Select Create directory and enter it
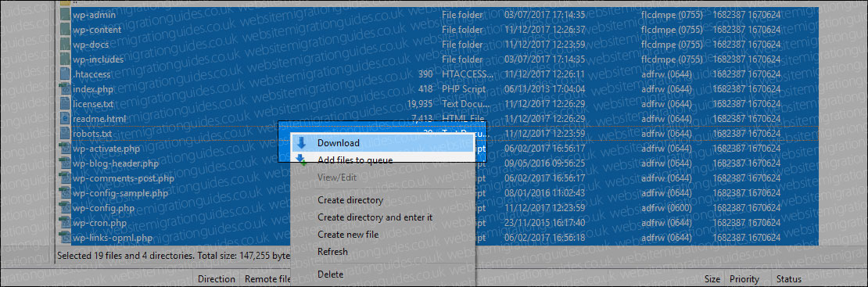 click(x=382, y=217)
